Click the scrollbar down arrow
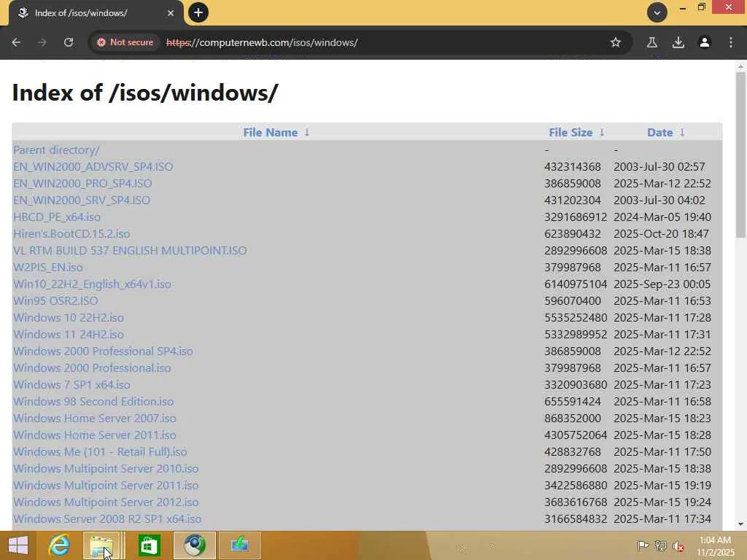 740,524
